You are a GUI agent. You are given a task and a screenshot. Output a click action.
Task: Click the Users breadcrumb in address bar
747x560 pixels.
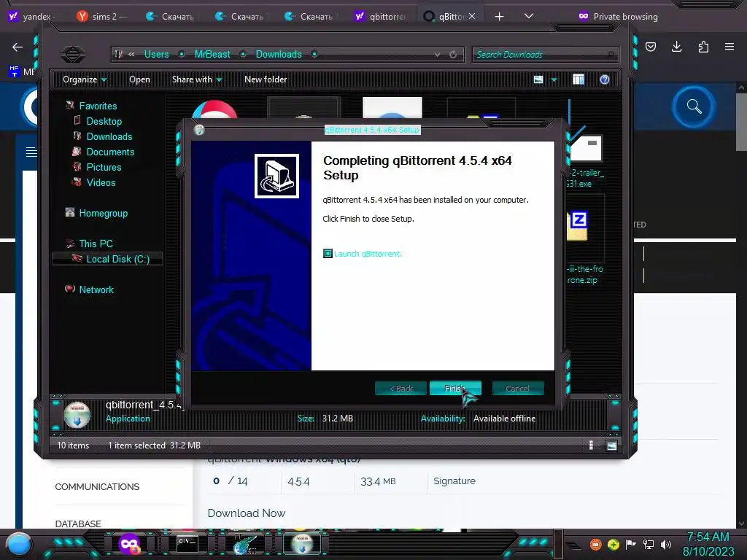tap(156, 54)
